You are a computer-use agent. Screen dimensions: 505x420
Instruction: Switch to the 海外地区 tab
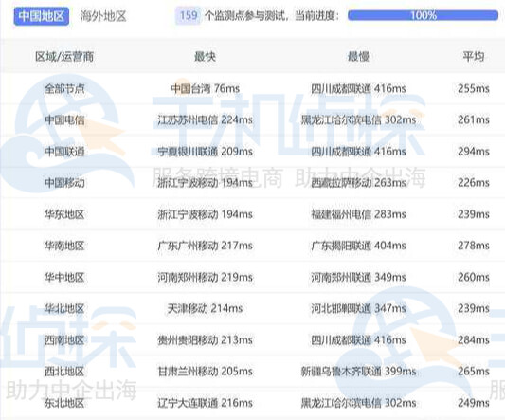click(x=103, y=16)
